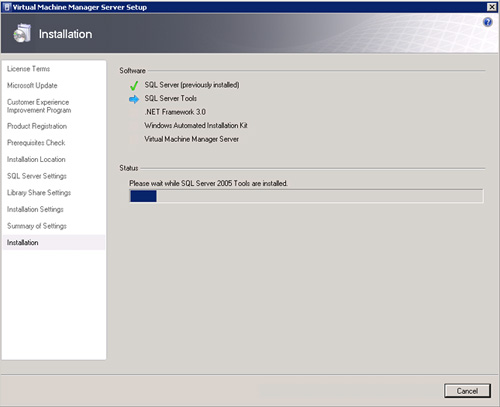Click the Windows Automated Installation Kit item
The image size is (500, 407).
tap(196, 125)
